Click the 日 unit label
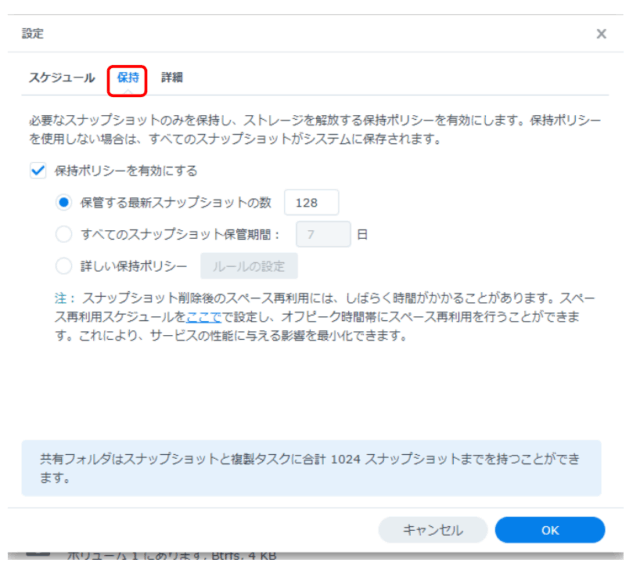Image resolution: width=640 pixels, height=570 pixels. [362, 235]
